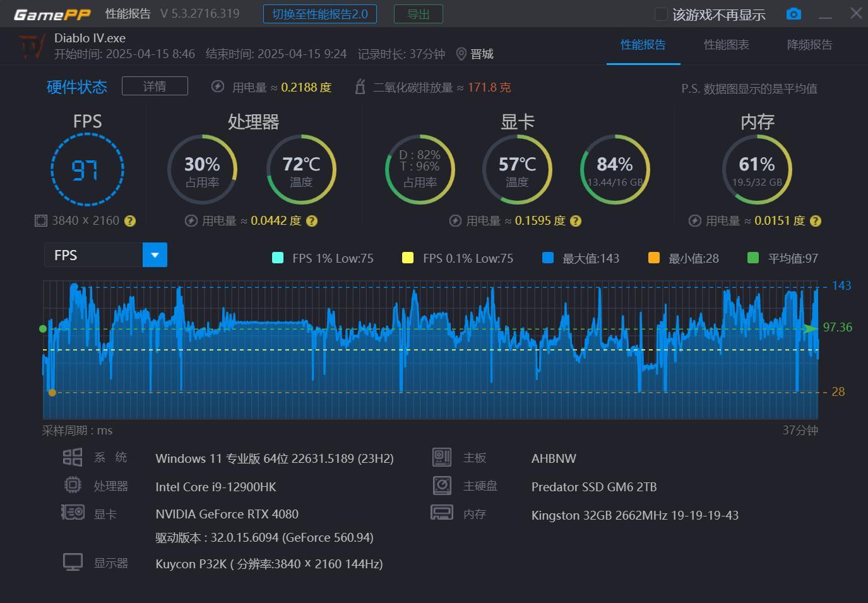Click the graphics card power usage icon
Screen dimensions: 868x603
[x=455, y=221]
